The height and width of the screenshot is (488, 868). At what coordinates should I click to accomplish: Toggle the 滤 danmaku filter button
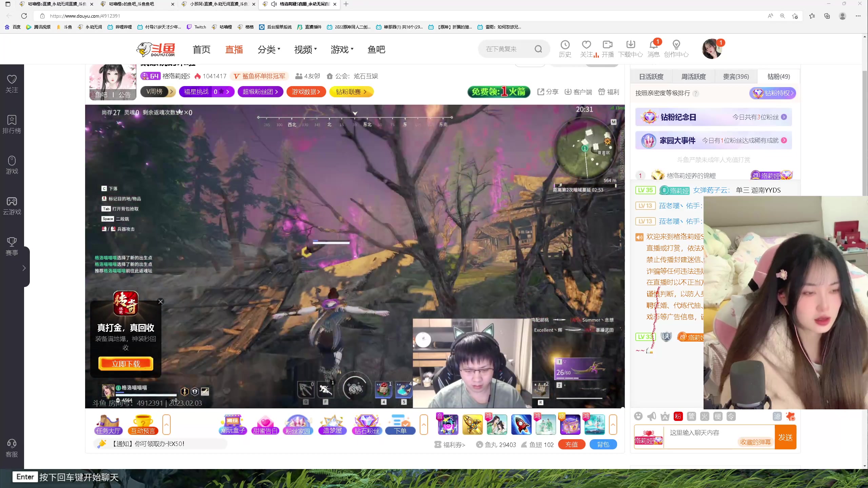[x=777, y=416]
